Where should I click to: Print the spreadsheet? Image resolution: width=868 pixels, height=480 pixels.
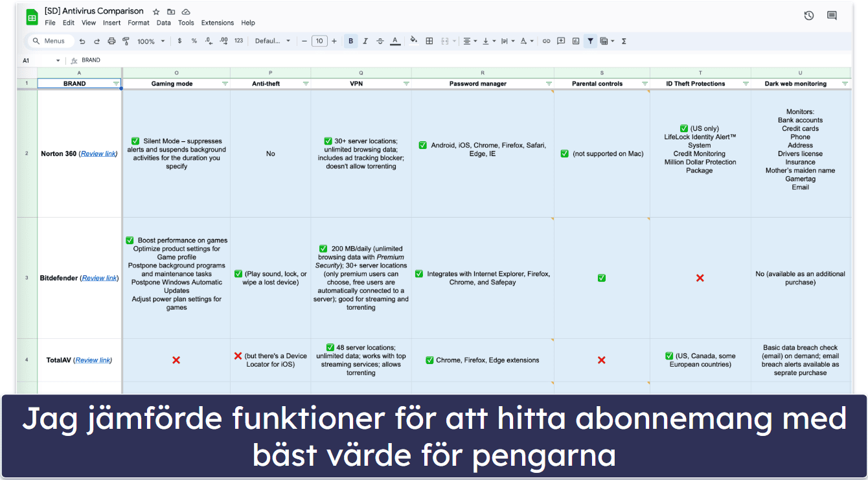pos(111,41)
